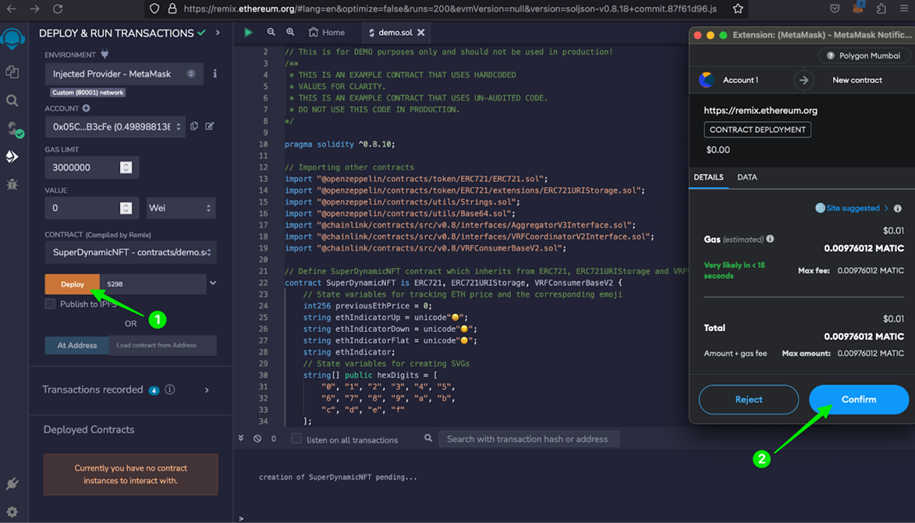Image resolution: width=915 pixels, height=523 pixels.
Task: Toggle terminal with double chevron icon
Action: click(241, 438)
